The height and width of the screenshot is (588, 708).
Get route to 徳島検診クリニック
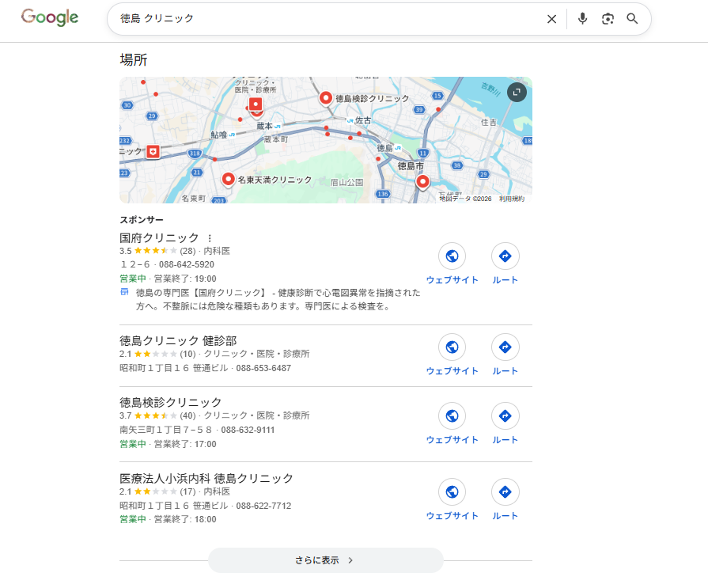505,416
